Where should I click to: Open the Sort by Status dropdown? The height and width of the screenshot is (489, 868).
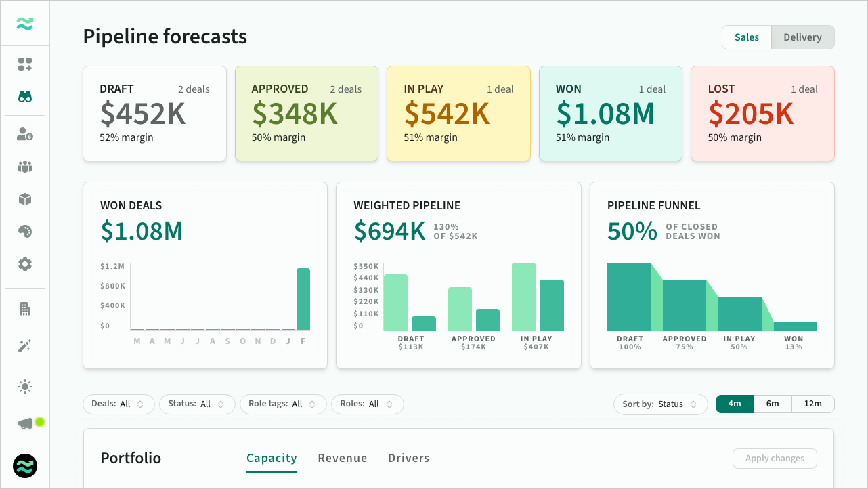coord(659,404)
